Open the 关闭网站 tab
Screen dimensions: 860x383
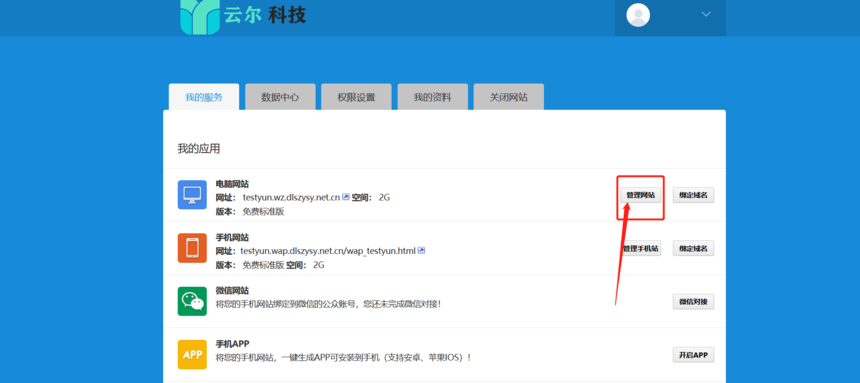point(509,97)
